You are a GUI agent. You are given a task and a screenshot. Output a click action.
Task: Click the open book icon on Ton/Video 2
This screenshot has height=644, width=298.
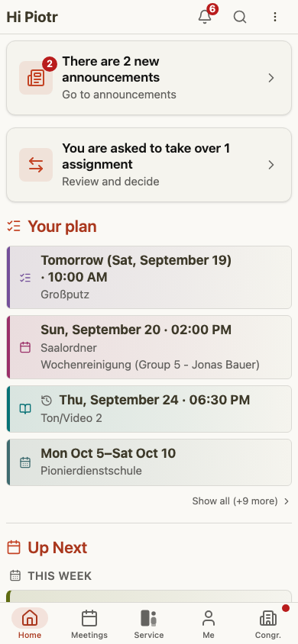click(25, 409)
